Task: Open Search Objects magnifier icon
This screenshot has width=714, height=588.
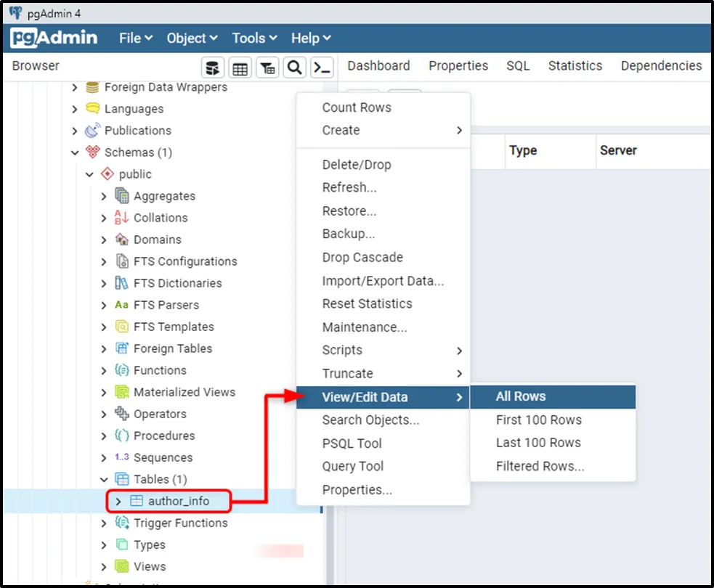Action: coord(294,68)
